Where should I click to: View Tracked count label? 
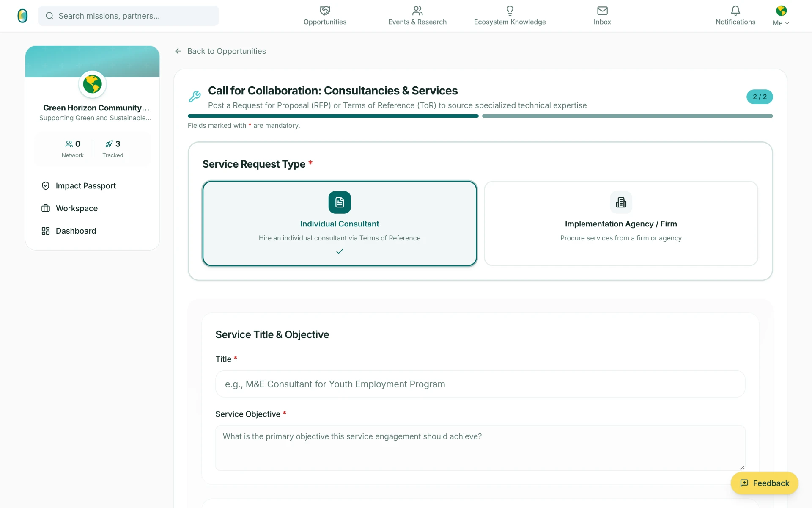113,155
